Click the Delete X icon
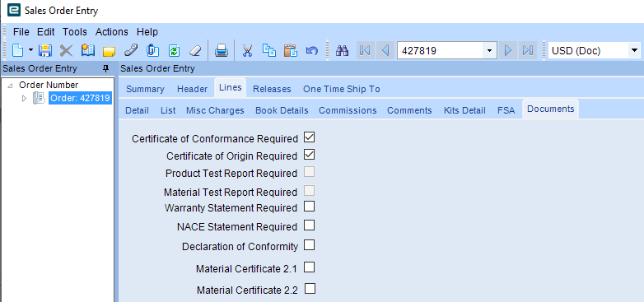Screen dimensions: 644x302 point(66,50)
